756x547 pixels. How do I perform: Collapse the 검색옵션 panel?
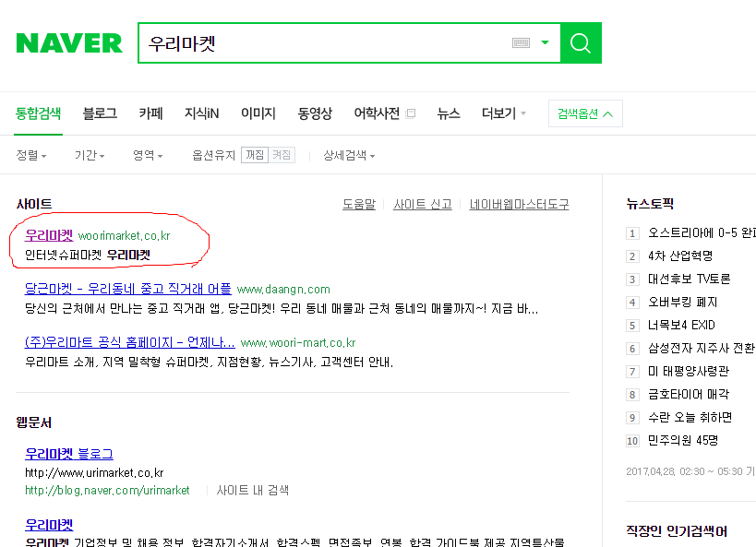click(x=585, y=113)
